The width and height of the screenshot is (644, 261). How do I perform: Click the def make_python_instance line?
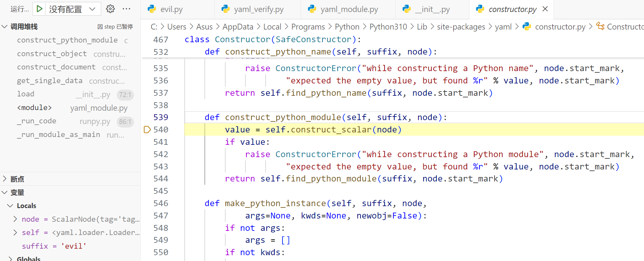315,203
